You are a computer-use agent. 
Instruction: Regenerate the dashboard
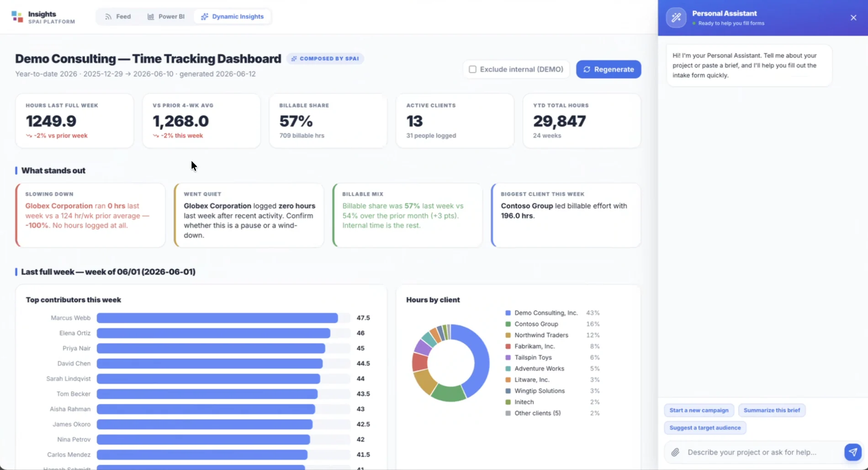point(609,69)
